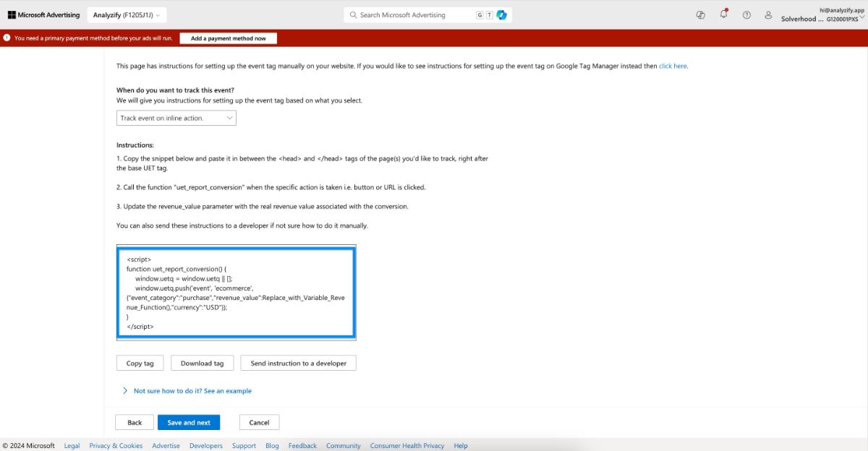Image resolution: width=868 pixels, height=451 pixels.
Task: Click the step 3 'Update the revenue_value' instruction
Action: (x=263, y=206)
